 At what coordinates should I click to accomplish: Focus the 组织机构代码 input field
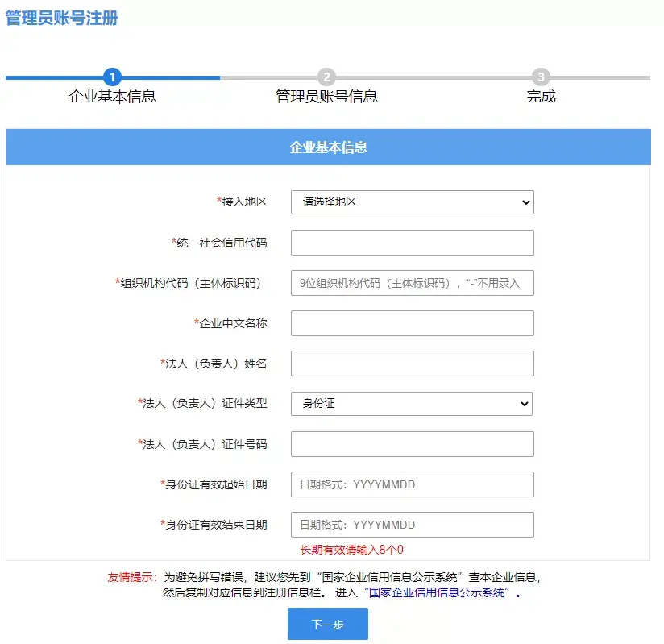[412, 283]
